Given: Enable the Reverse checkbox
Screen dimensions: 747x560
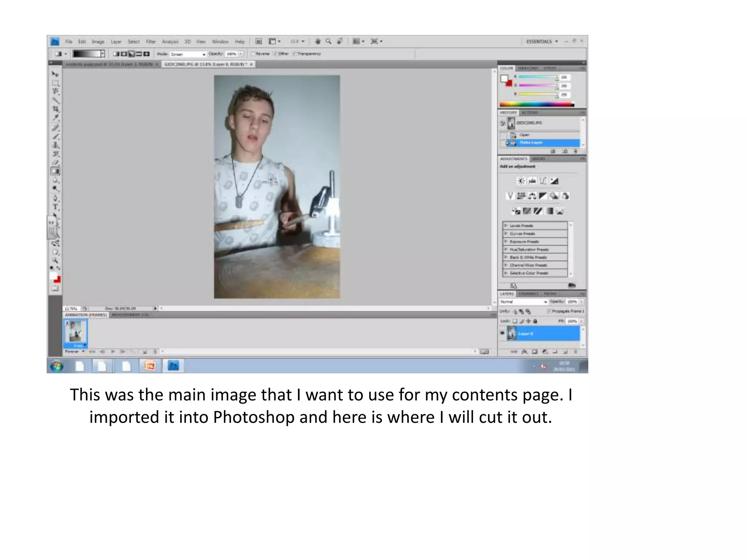Looking at the screenshot, I should point(253,54).
